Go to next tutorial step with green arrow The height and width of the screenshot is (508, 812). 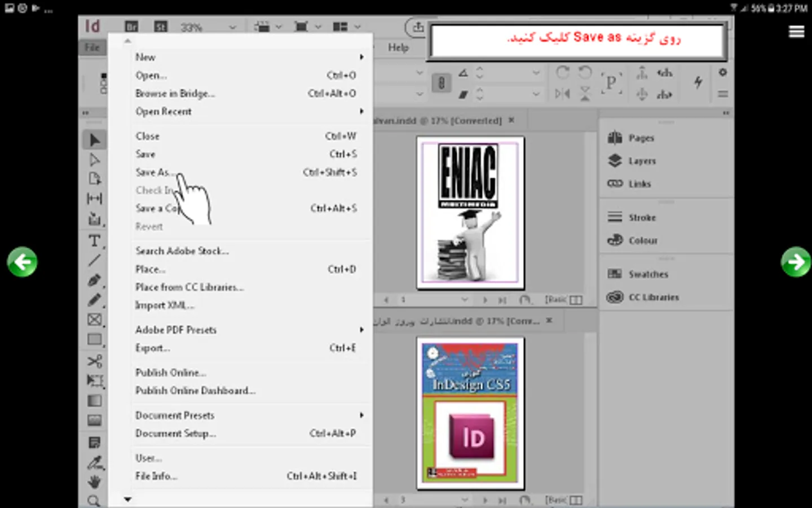(x=796, y=262)
